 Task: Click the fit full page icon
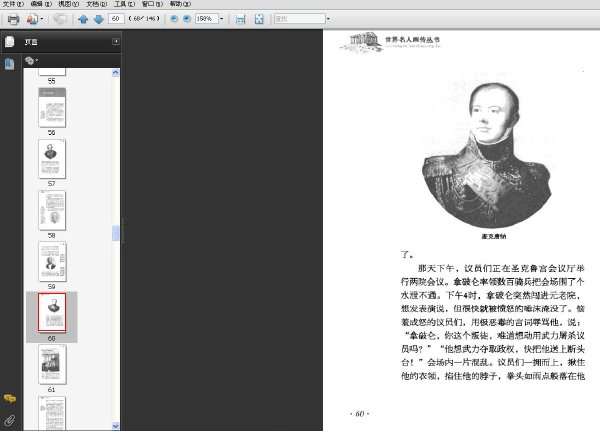coord(259,19)
